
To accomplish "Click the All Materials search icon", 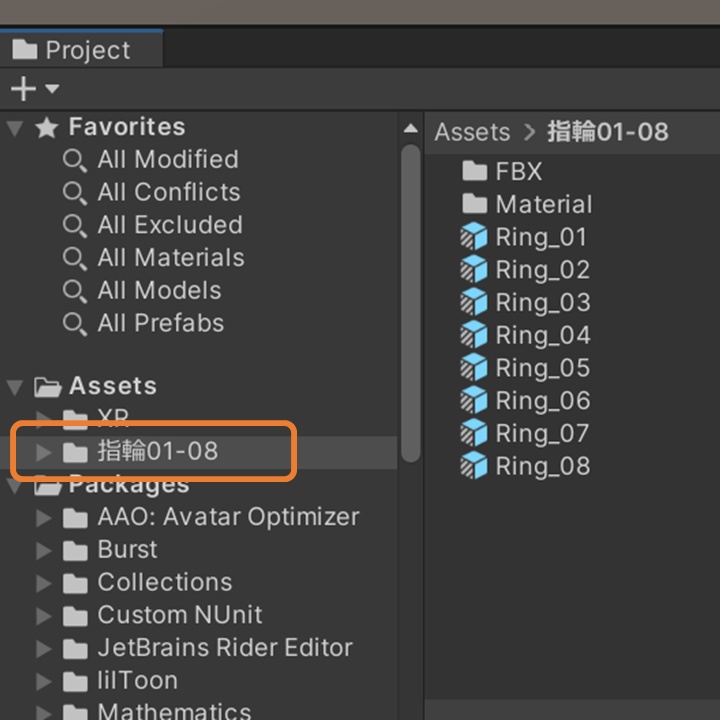I will pos(74,258).
